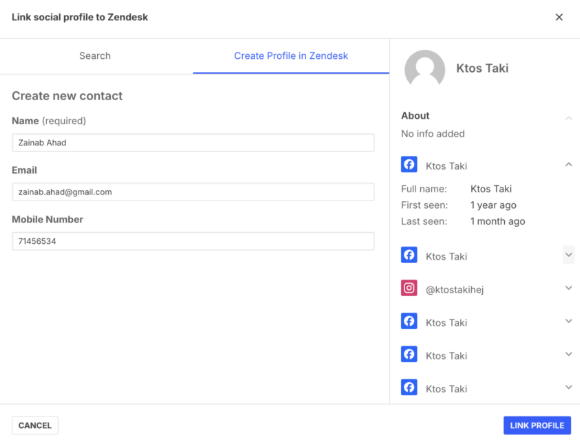Click the Facebook icon directly below the Instagram entry
Screen dimensions: 580x442
(x=409, y=321)
